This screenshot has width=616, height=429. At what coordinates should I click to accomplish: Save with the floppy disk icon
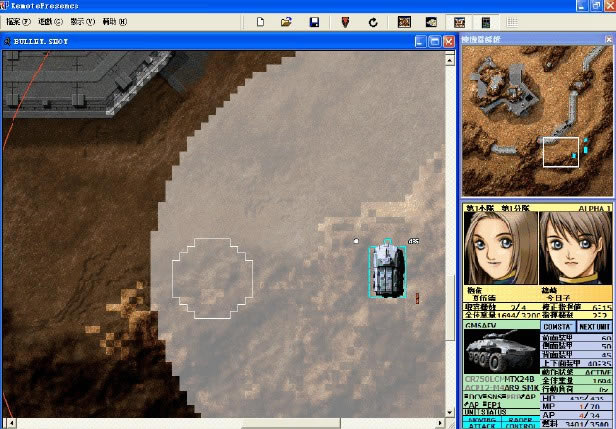(314, 21)
